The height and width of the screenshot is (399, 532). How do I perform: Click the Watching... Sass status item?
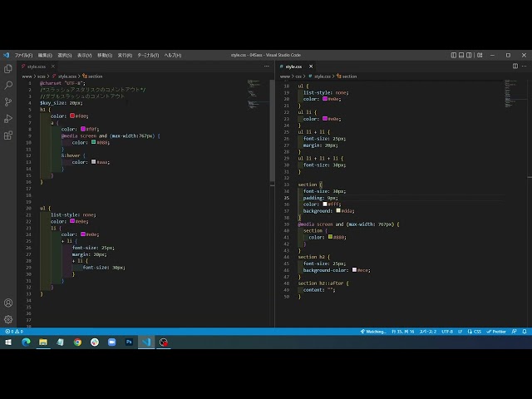tap(373, 332)
